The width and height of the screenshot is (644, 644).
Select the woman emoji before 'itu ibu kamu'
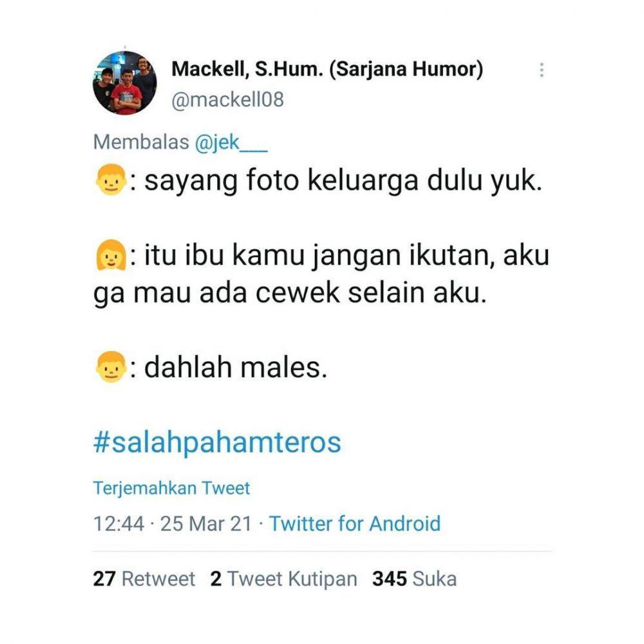(x=111, y=254)
